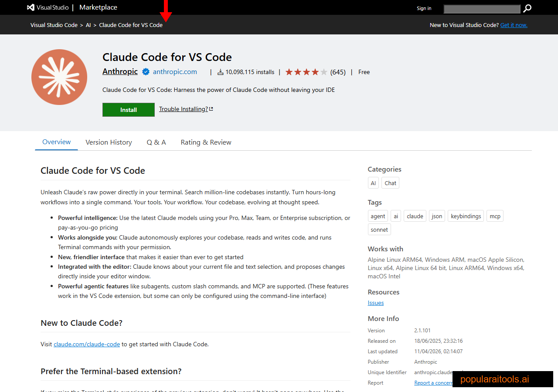This screenshot has height=392, width=558.
Task: Open the "Trouble Installing?" link
Action: point(183,109)
